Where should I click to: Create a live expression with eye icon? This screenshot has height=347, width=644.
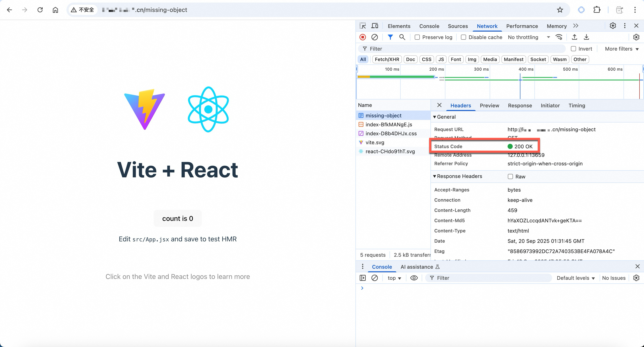[414, 278]
